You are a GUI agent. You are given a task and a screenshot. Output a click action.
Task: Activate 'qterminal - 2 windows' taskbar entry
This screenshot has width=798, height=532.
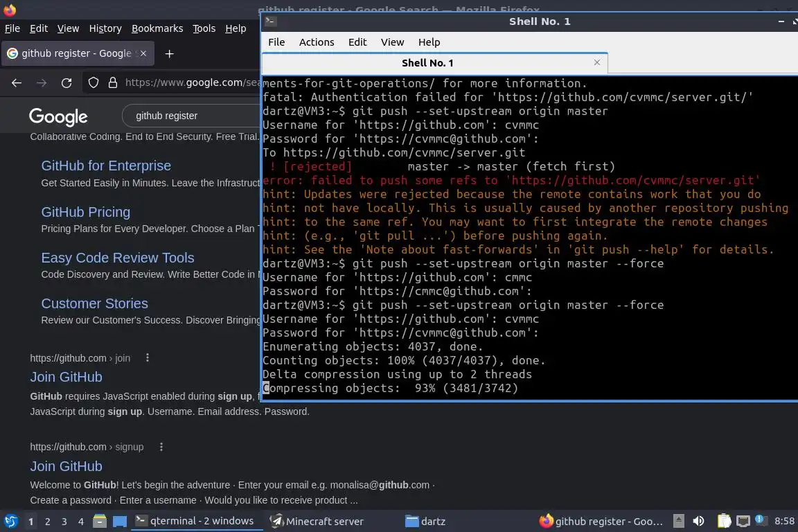click(x=197, y=522)
